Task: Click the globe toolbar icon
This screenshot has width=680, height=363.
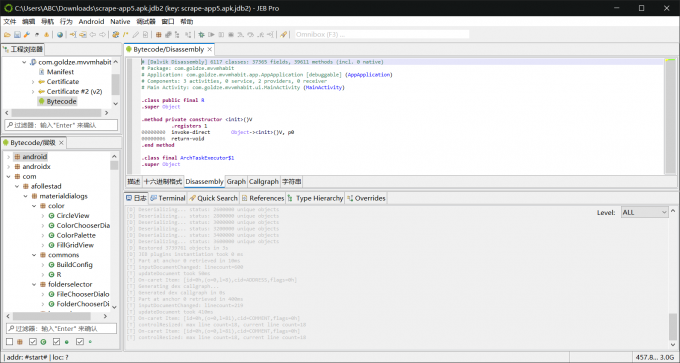Action: pos(60,35)
